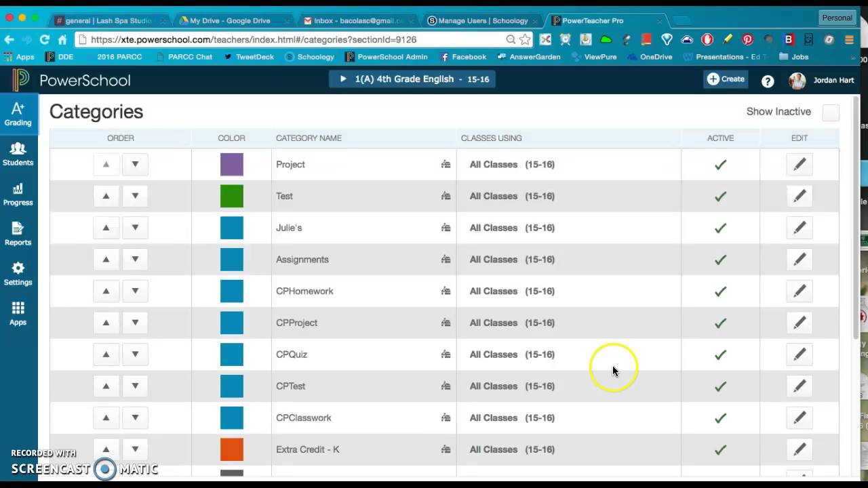Viewport: 868px width, 488px height.
Task: Click the active checkmark for Test
Action: point(720,196)
